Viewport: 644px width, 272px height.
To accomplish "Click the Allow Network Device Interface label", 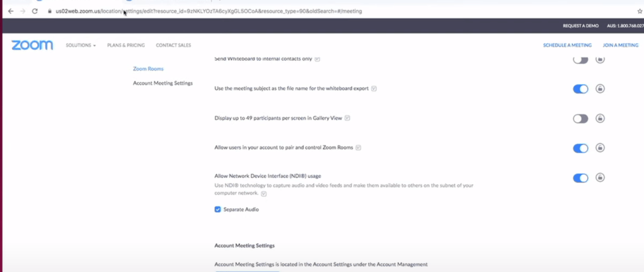I will 268,175.
